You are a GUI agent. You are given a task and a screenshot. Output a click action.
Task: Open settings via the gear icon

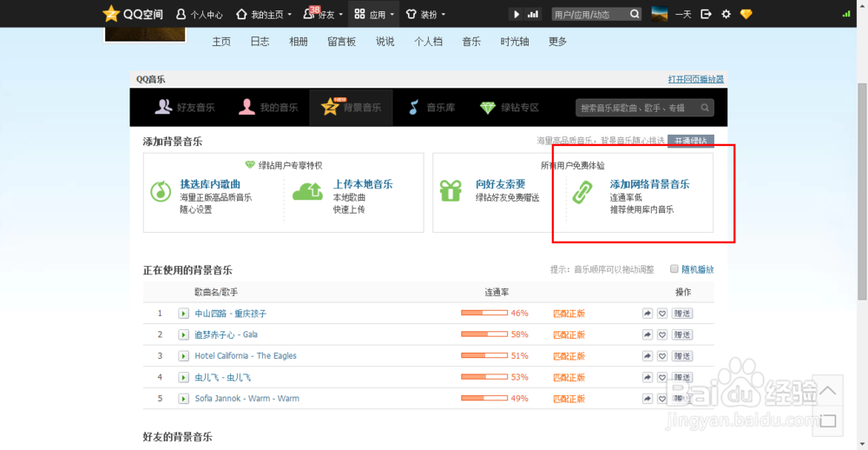pos(726,14)
